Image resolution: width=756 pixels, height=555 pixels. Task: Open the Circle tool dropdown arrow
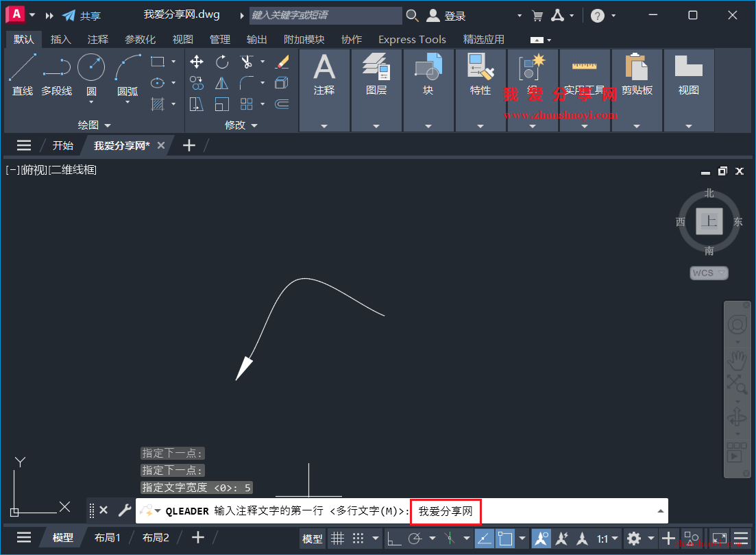(x=91, y=101)
